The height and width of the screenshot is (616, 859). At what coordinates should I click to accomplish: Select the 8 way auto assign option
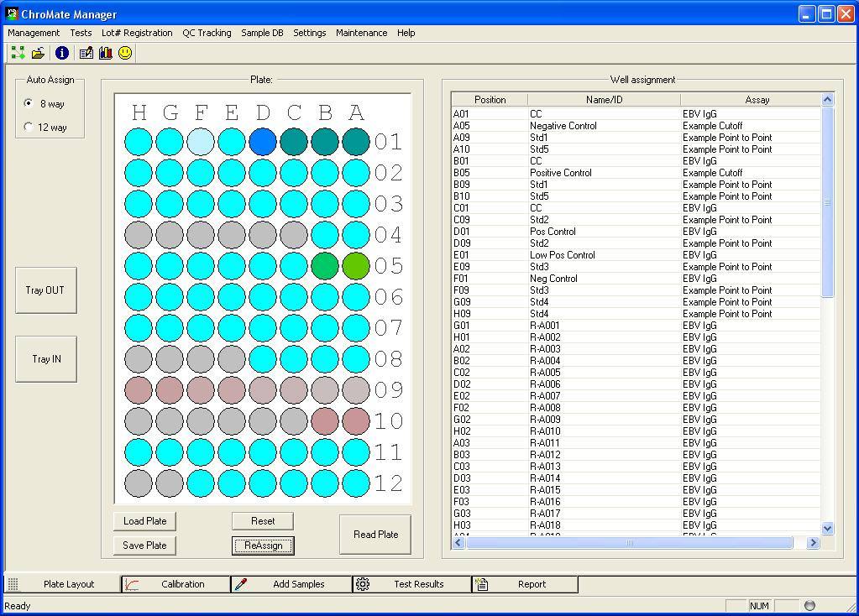click(29, 104)
